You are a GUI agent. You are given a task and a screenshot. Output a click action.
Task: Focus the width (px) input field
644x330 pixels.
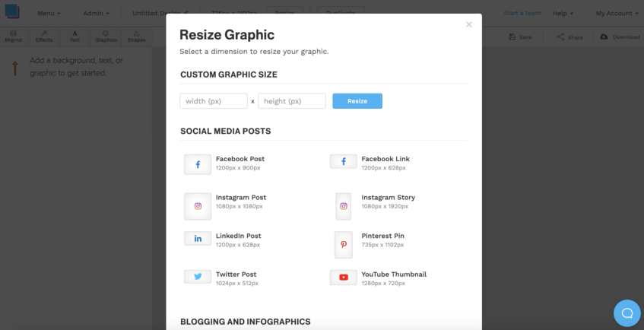coord(214,101)
